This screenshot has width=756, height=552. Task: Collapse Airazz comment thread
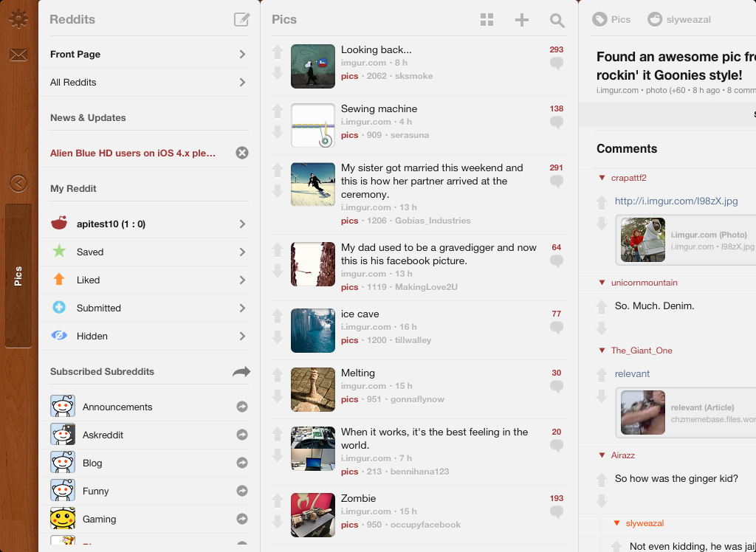pyautogui.click(x=602, y=455)
